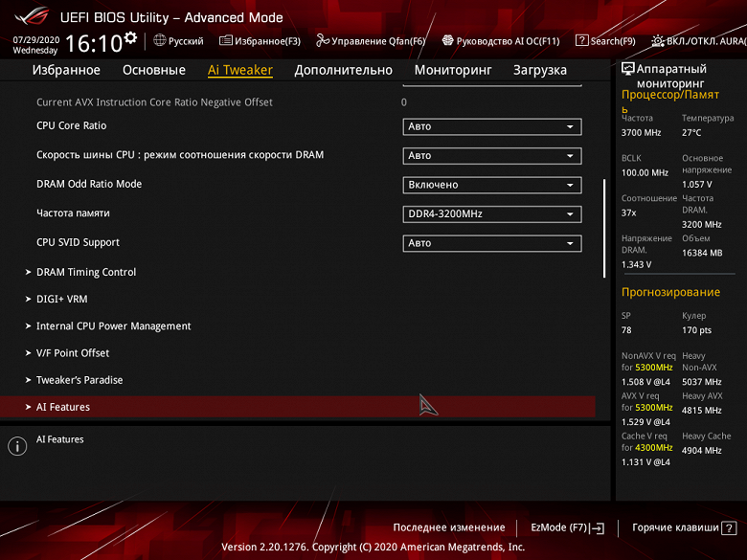Switch to Загрузка tab
747x560 pixels.
tap(540, 70)
